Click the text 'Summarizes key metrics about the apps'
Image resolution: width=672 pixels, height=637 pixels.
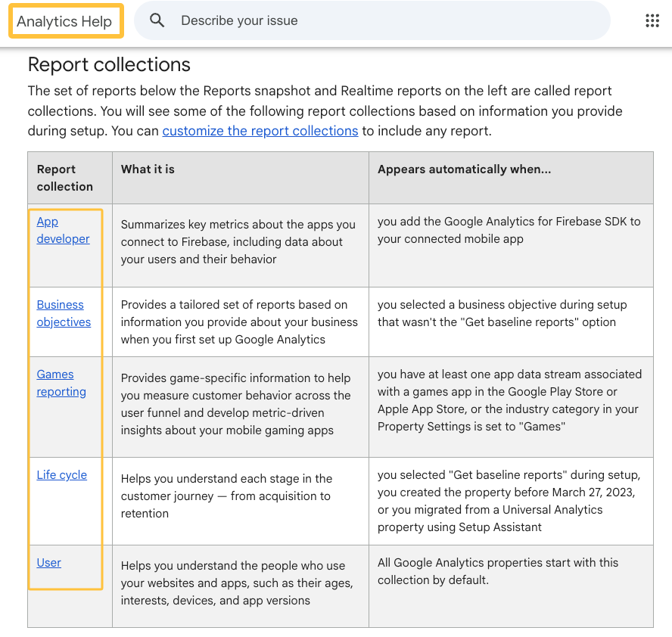click(x=226, y=225)
